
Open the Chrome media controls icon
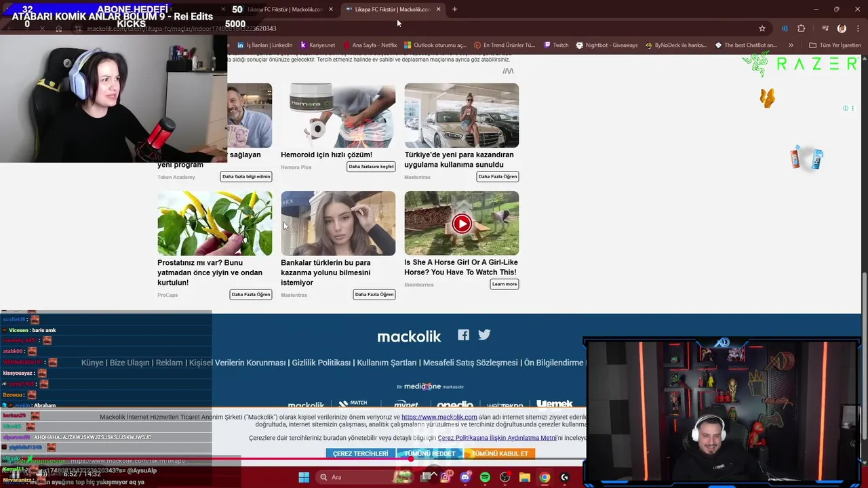tap(825, 28)
